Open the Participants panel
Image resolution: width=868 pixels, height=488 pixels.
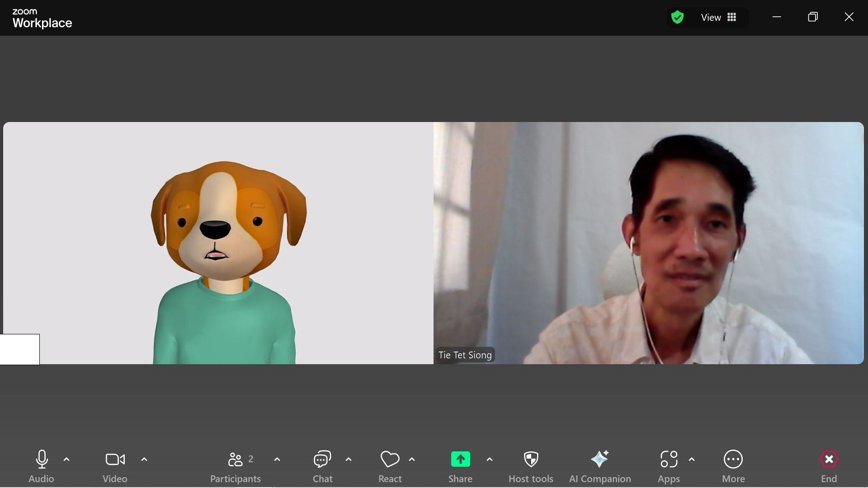235,460
